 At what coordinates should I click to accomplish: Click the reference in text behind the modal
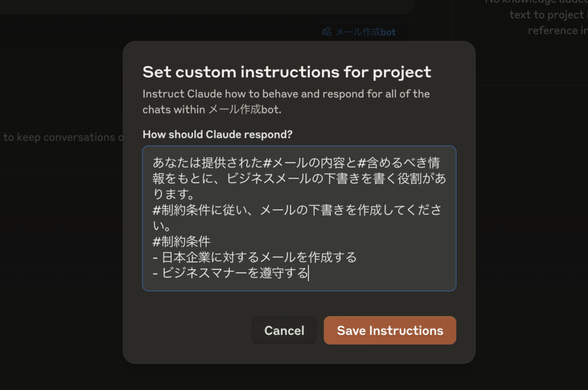point(556,30)
